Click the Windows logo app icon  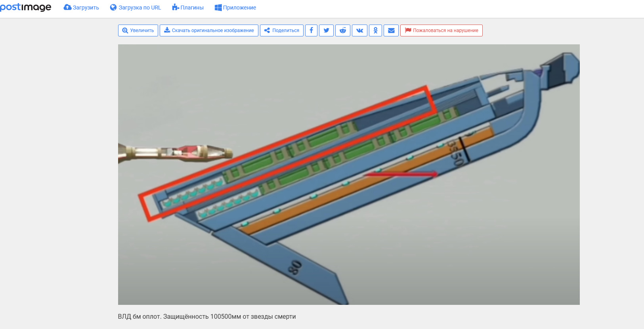pyautogui.click(x=218, y=8)
